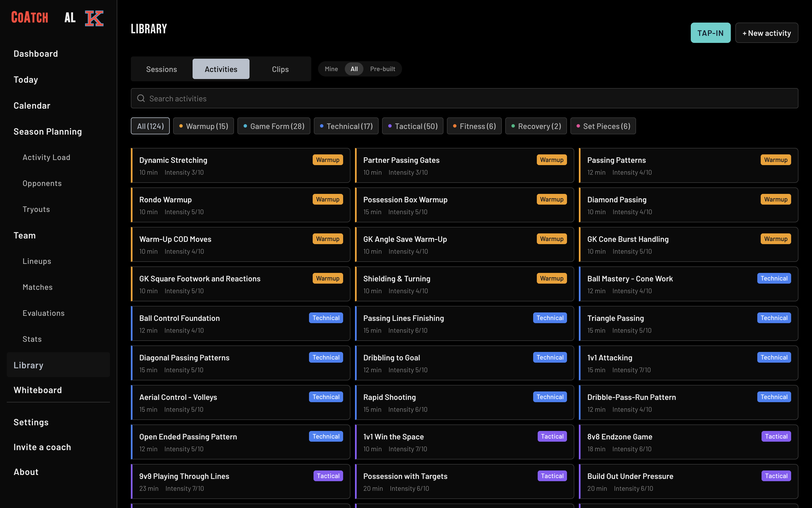Image resolution: width=812 pixels, height=508 pixels.
Task: Open Ball Mastery - Cone Work card
Action: (x=689, y=284)
